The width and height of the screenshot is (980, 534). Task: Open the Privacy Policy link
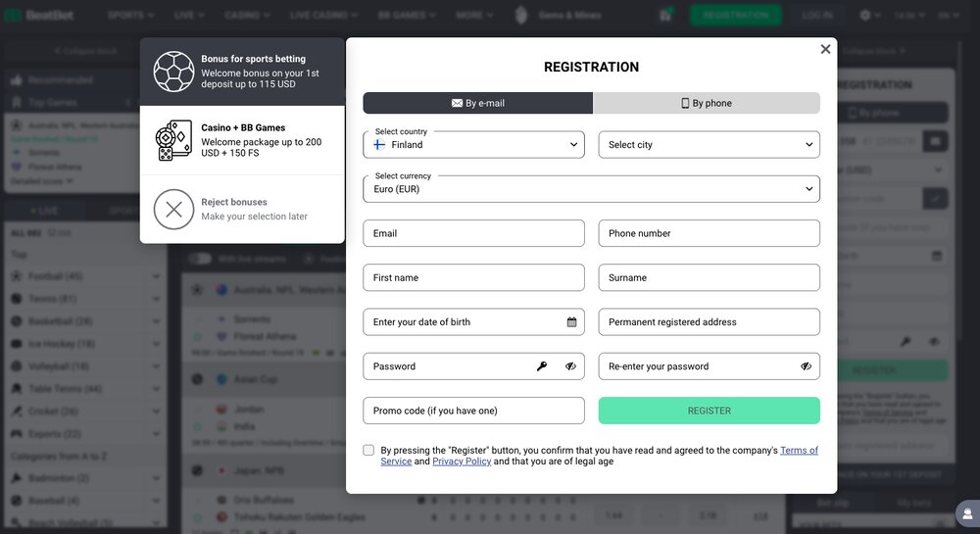coord(462,461)
